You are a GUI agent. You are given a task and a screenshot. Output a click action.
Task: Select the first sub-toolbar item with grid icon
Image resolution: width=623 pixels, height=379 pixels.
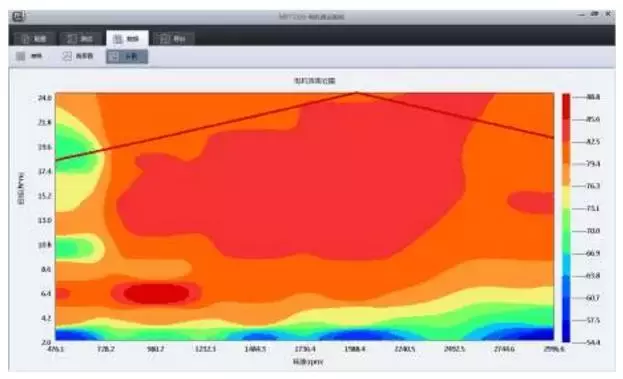click(x=29, y=56)
